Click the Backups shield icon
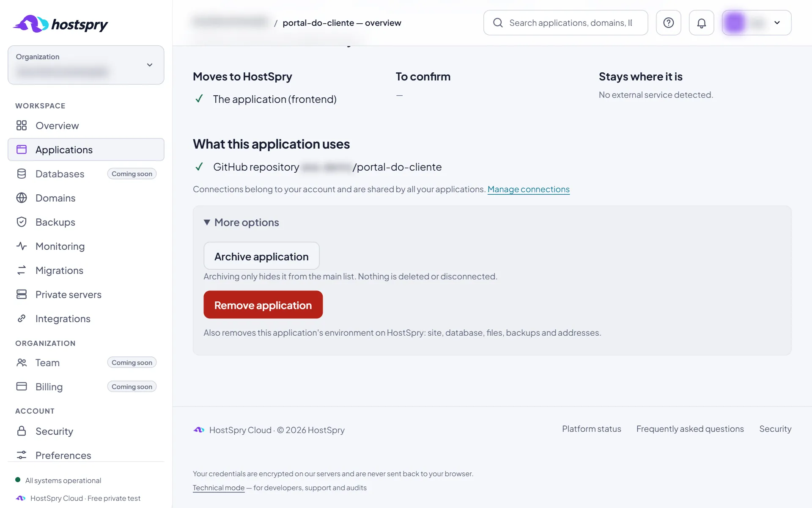The width and height of the screenshot is (812, 508). tap(22, 222)
